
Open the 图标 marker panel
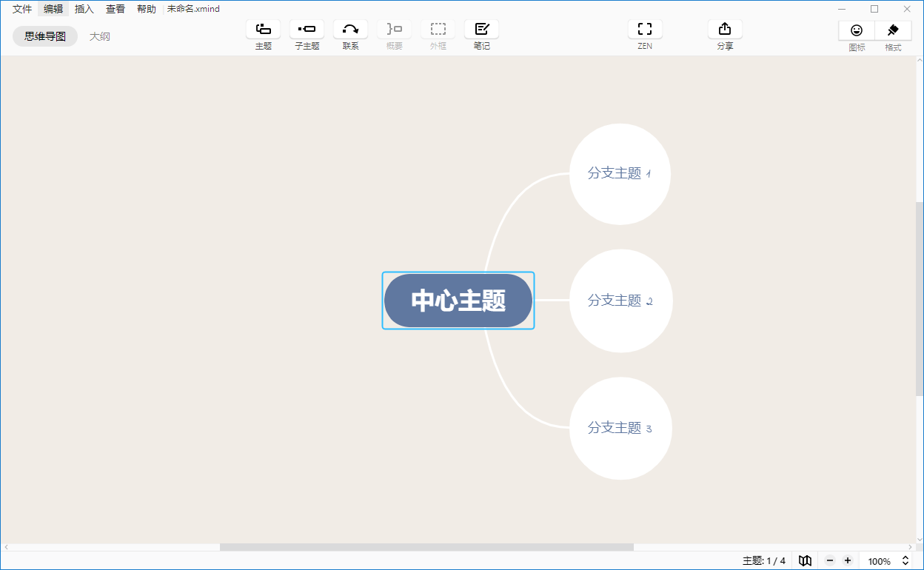(x=857, y=30)
